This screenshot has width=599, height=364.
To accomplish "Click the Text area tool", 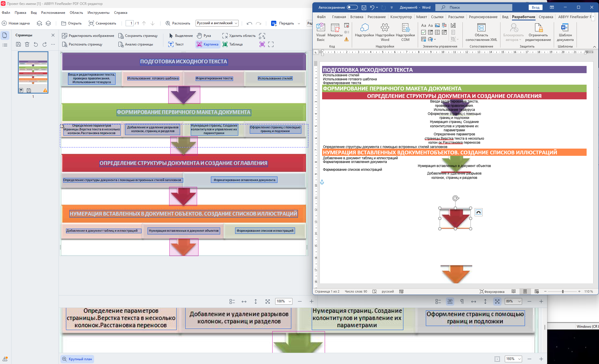I will 176,44.
